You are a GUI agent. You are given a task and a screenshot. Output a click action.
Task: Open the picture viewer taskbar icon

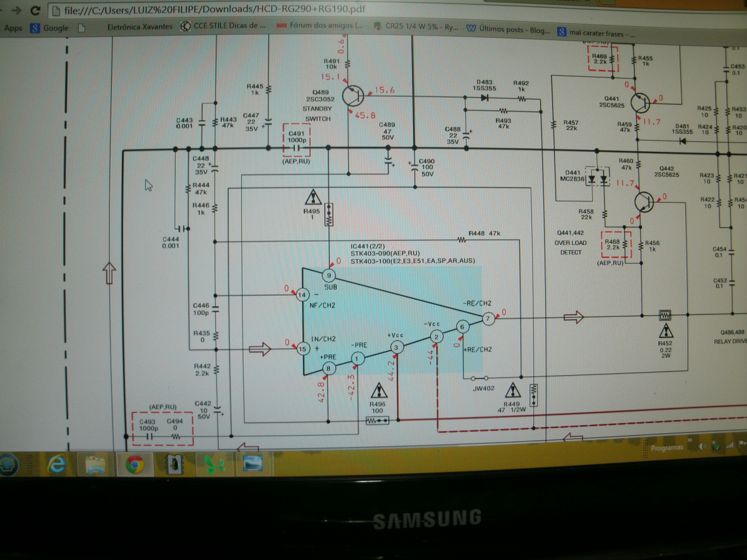[x=253, y=463]
